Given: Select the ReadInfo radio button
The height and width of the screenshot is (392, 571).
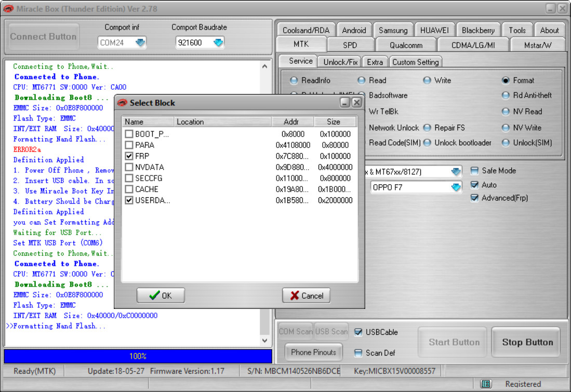Looking at the screenshot, I should 294,80.
